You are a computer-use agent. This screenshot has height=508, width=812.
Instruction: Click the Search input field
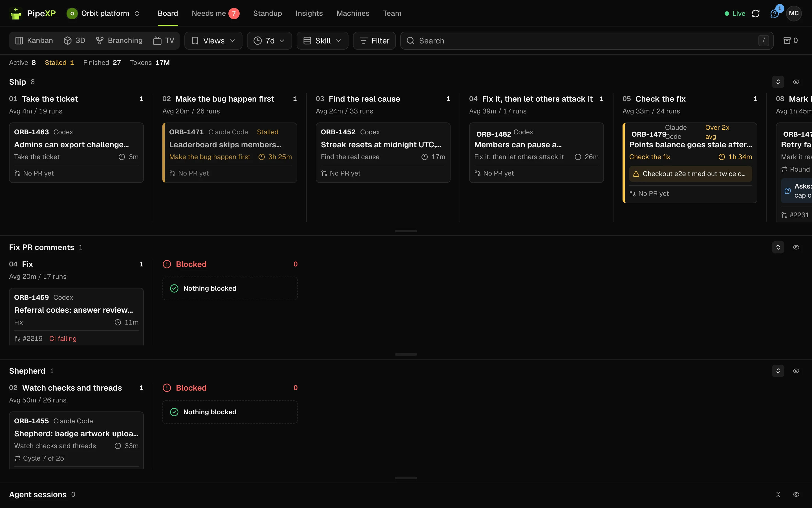pos(586,41)
